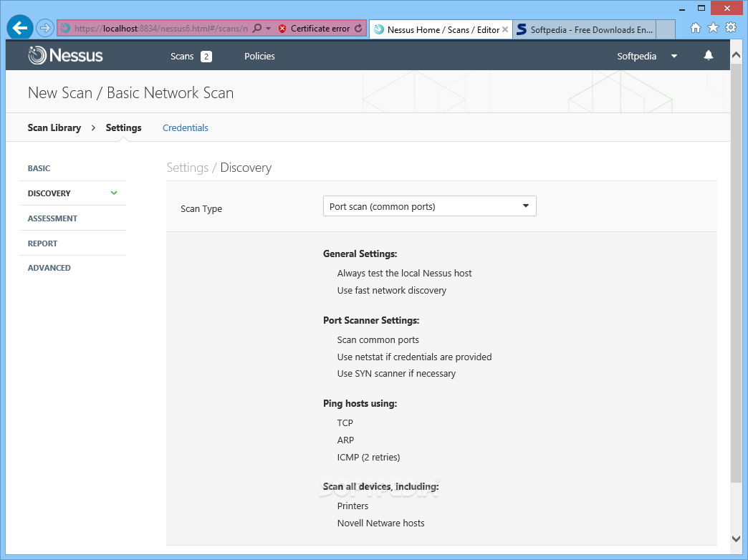The height and width of the screenshot is (560, 748).
Task: Select the Settings tab
Action: (x=123, y=128)
